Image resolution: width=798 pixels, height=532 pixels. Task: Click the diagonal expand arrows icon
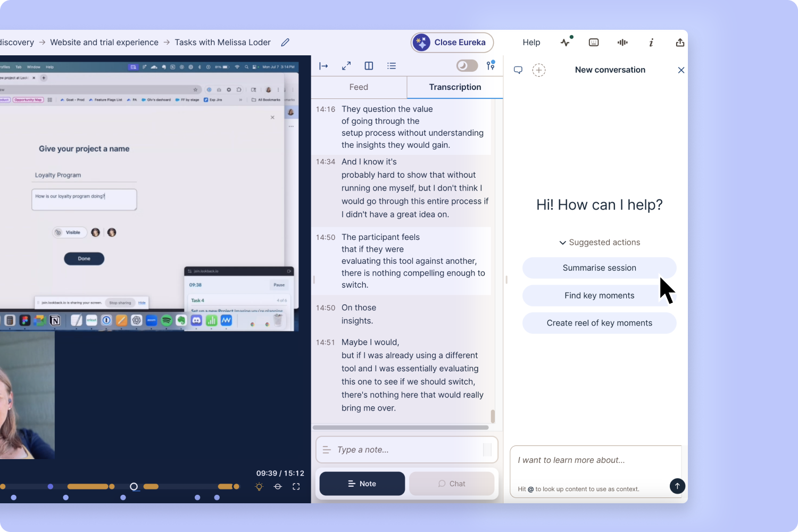pyautogui.click(x=346, y=66)
